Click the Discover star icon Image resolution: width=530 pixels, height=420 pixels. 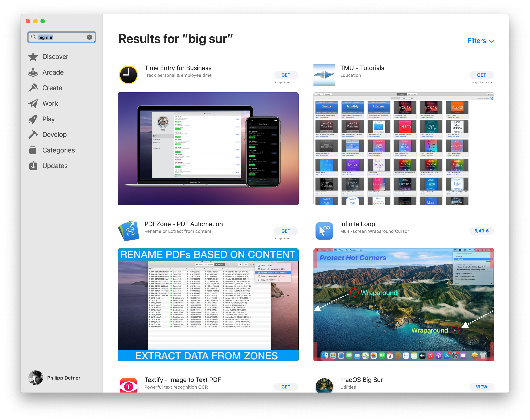pyautogui.click(x=33, y=57)
